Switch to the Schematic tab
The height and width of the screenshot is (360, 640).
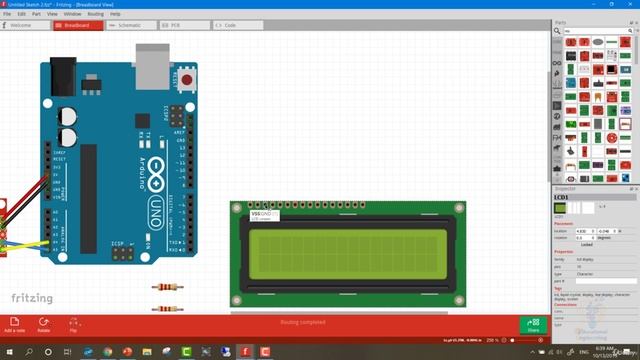click(x=131, y=25)
